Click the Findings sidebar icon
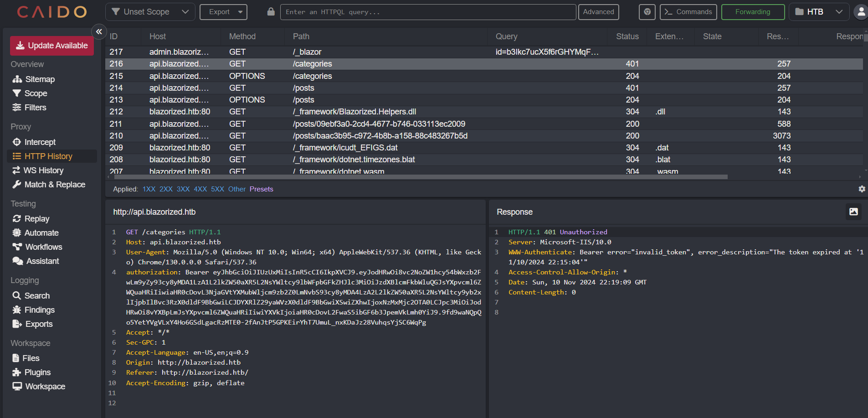Image resolution: width=868 pixels, height=418 pixels. point(16,310)
